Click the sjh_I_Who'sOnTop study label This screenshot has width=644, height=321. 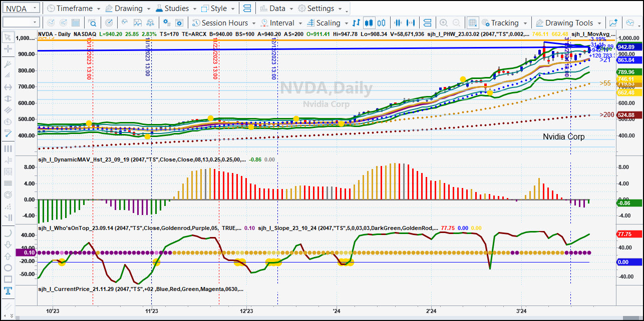(x=140, y=228)
